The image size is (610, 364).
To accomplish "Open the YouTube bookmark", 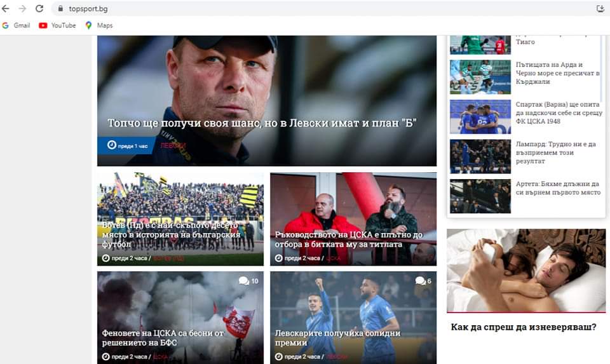I will (x=58, y=25).
